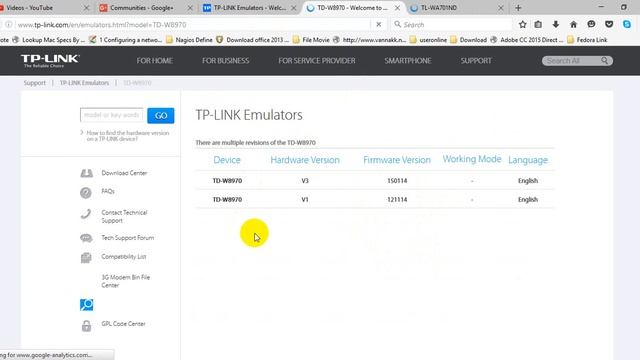Click hardware version V1

click(305, 200)
